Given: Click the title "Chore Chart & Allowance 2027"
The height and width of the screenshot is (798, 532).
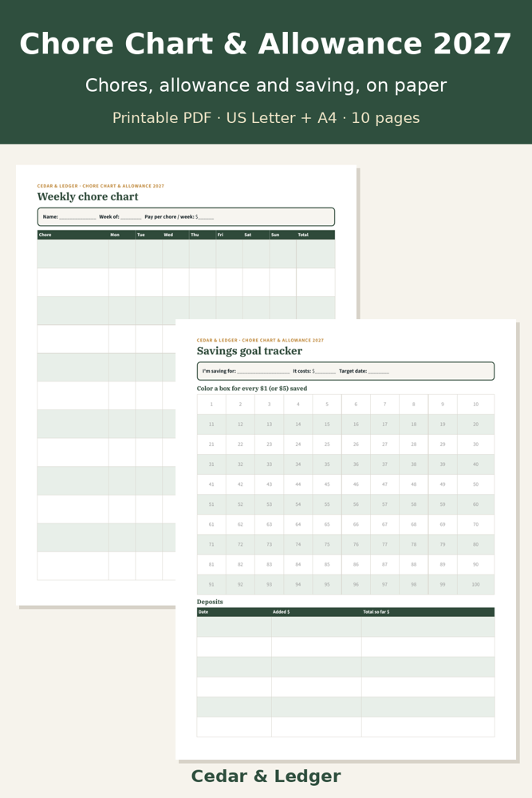Looking at the screenshot, I should click(266, 44).
